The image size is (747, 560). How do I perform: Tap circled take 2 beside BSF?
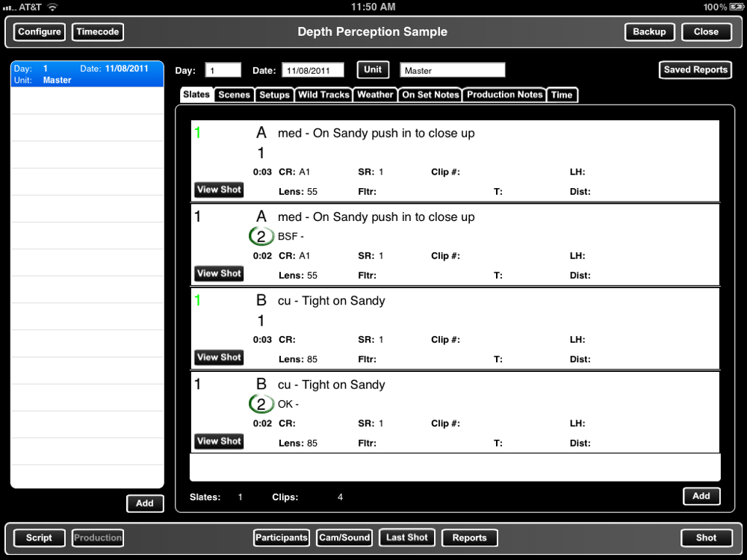pyautogui.click(x=261, y=236)
